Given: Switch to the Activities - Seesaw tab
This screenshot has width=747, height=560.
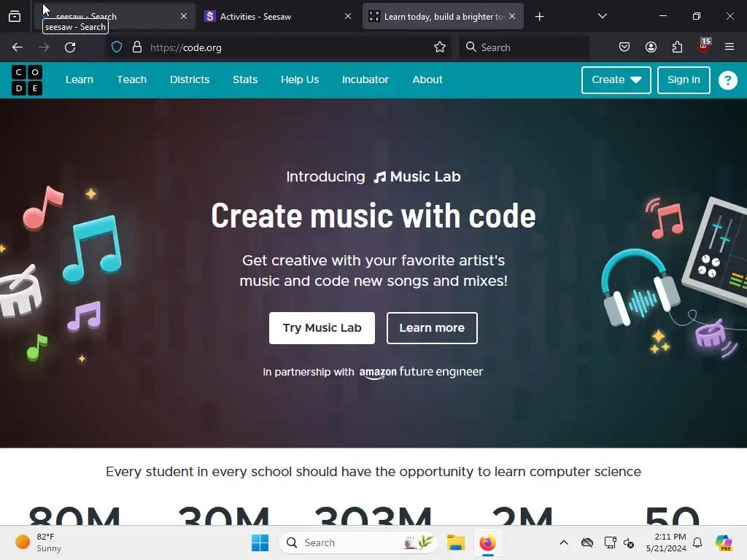Looking at the screenshot, I should point(279,16).
